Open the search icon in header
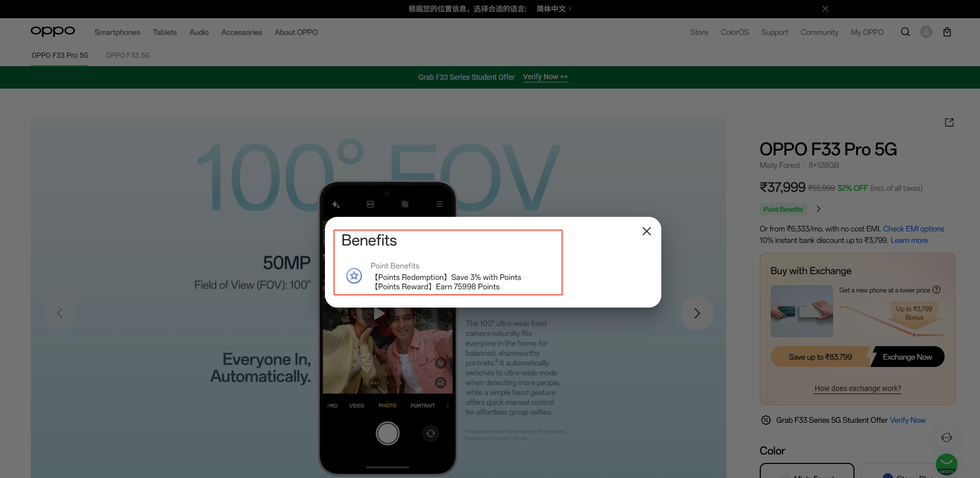Image resolution: width=980 pixels, height=478 pixels. (906, 32)
